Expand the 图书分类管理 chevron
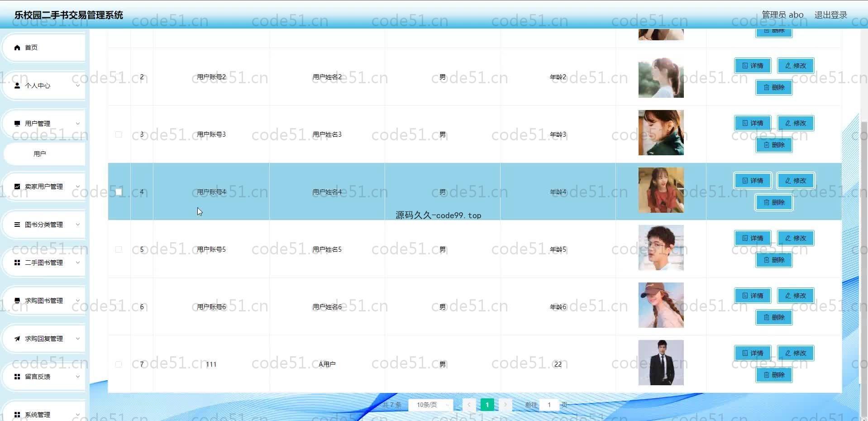Screen dimensions: 868x421 [77, 225]
